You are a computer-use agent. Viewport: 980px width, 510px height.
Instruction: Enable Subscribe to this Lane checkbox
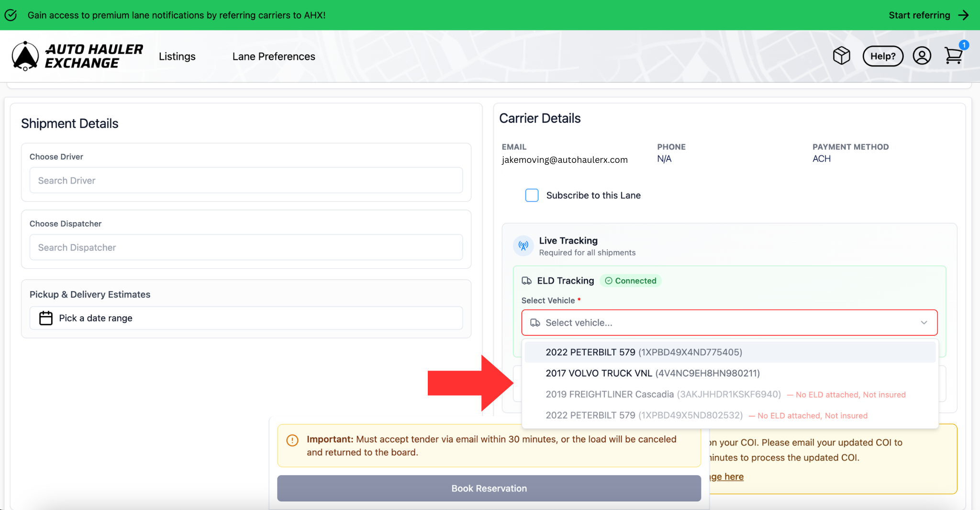532,195
